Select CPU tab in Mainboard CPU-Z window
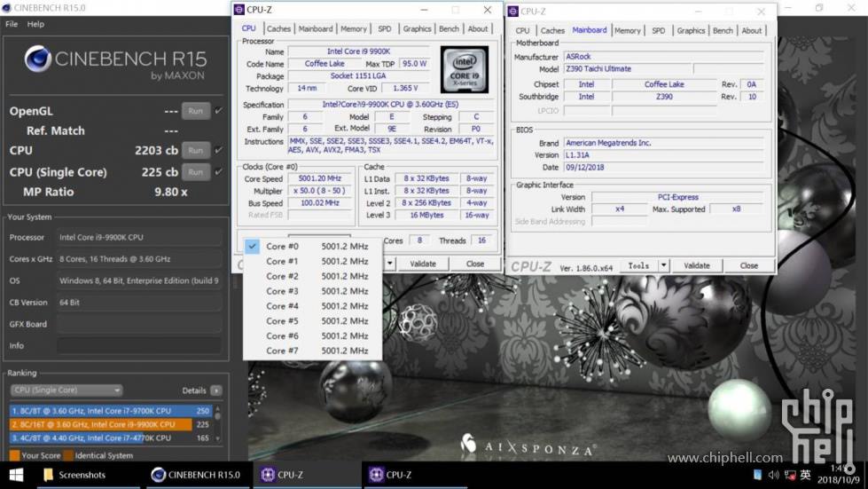The image size is (868, 489). [522, 30]
